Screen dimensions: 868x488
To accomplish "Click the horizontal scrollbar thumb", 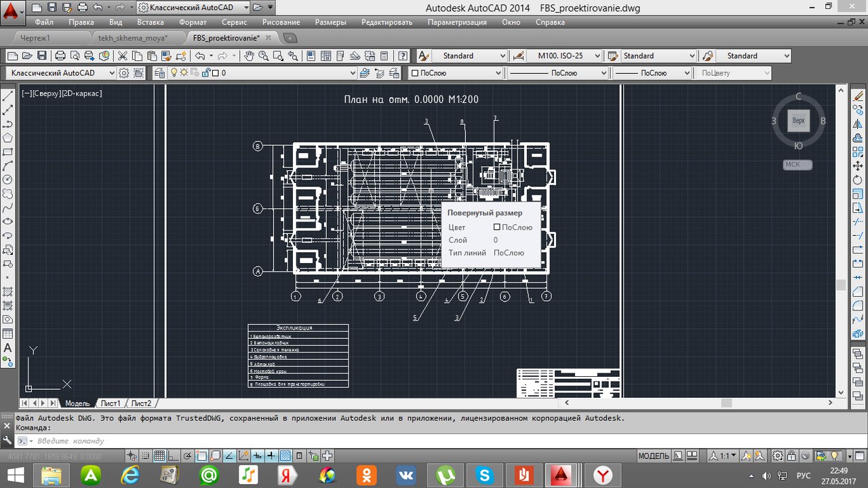I will (x=726, y=403).
